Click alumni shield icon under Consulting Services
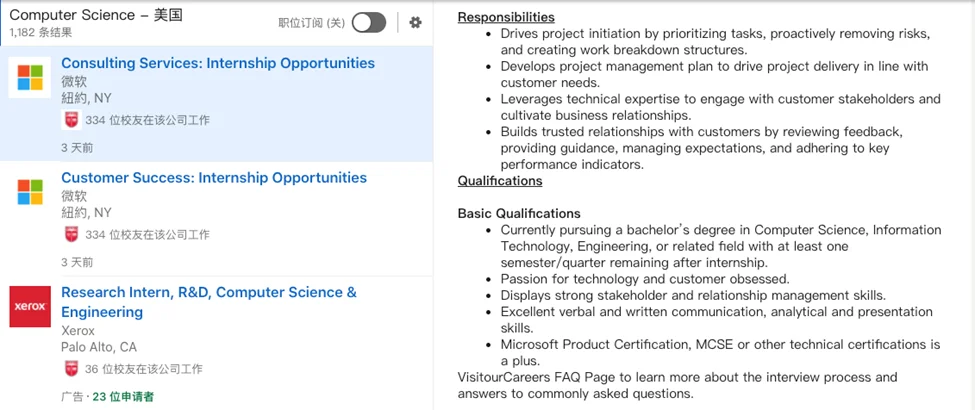 71,120
